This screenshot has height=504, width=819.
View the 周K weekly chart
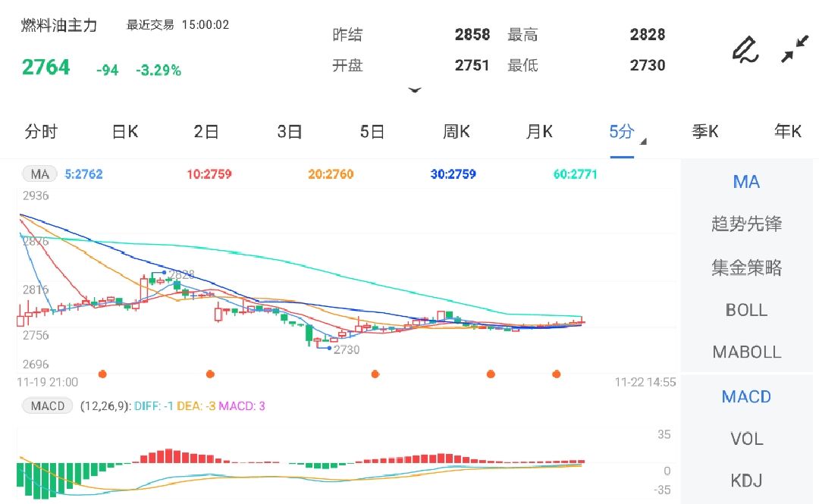point(455,131)
